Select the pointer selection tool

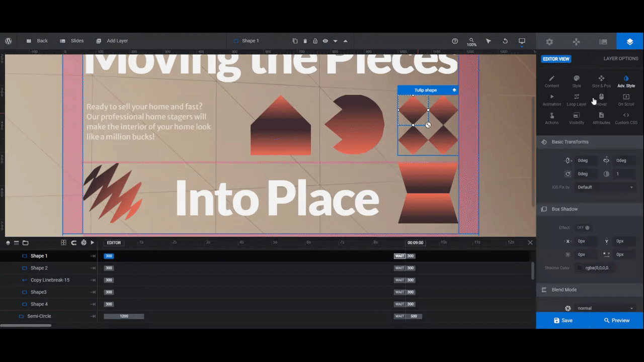488,41
